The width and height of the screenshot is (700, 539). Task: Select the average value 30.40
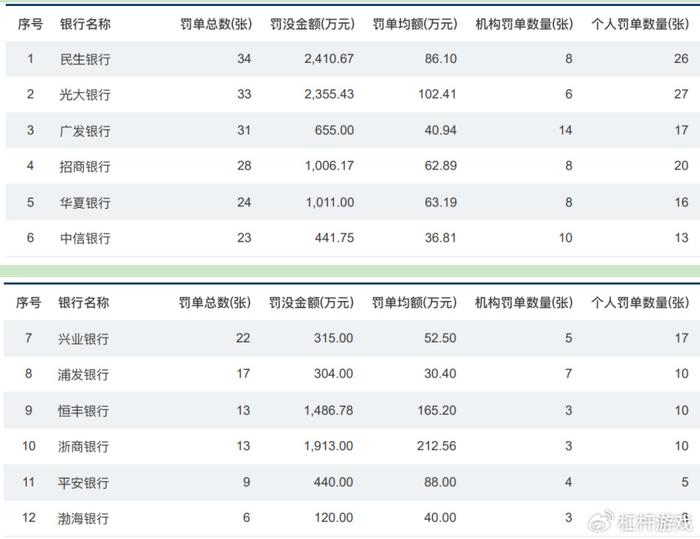point(440,373)
